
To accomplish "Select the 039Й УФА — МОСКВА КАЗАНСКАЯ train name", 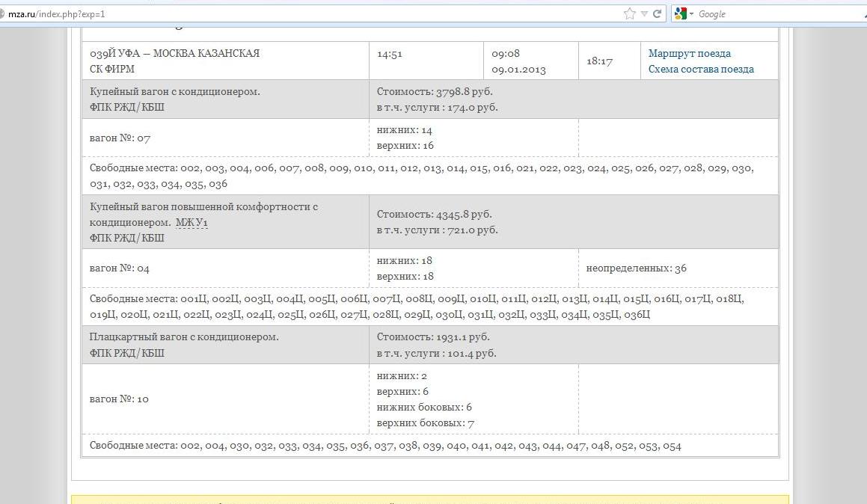I will coord(174,53).
